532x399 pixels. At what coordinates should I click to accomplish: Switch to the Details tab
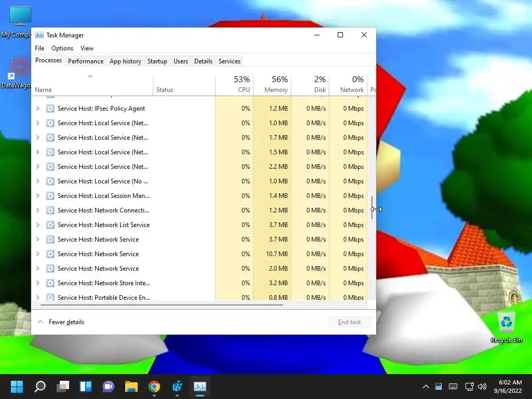pyautogui.click(x=203, y=61)
